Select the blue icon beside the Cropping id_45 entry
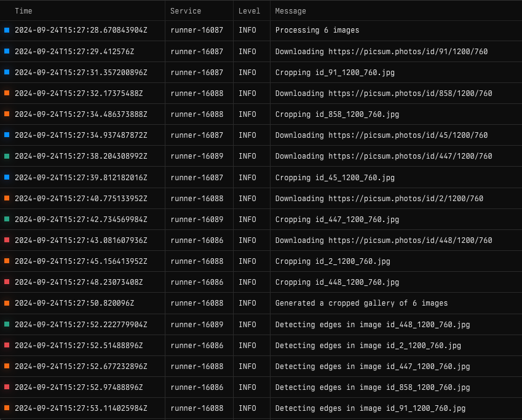This screenshot has height=420, width=522. click(7, 177)
